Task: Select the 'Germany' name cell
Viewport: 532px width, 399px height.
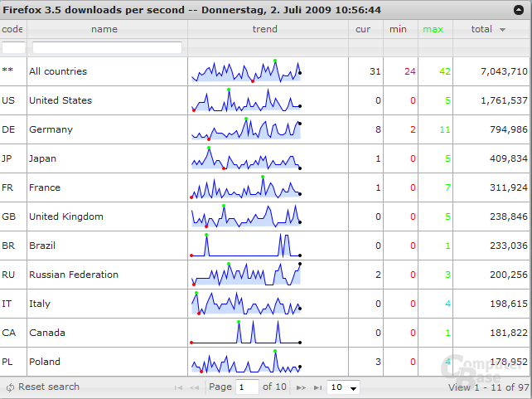Action: pos(107,129)
